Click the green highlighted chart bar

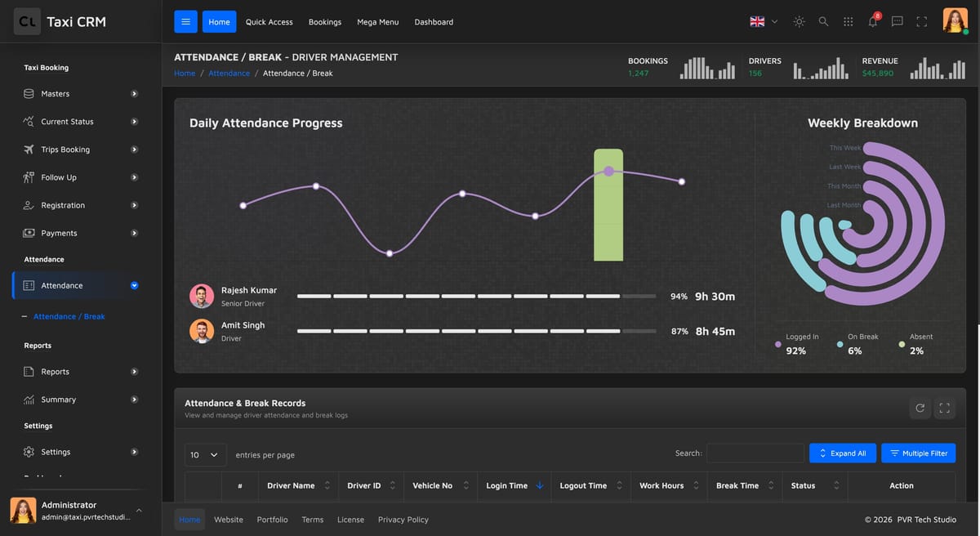click(608, 205)
